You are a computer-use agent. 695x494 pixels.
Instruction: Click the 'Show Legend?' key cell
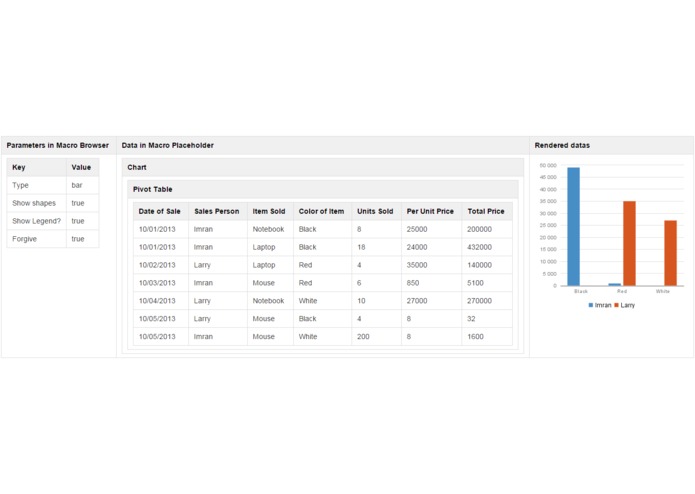36,221
